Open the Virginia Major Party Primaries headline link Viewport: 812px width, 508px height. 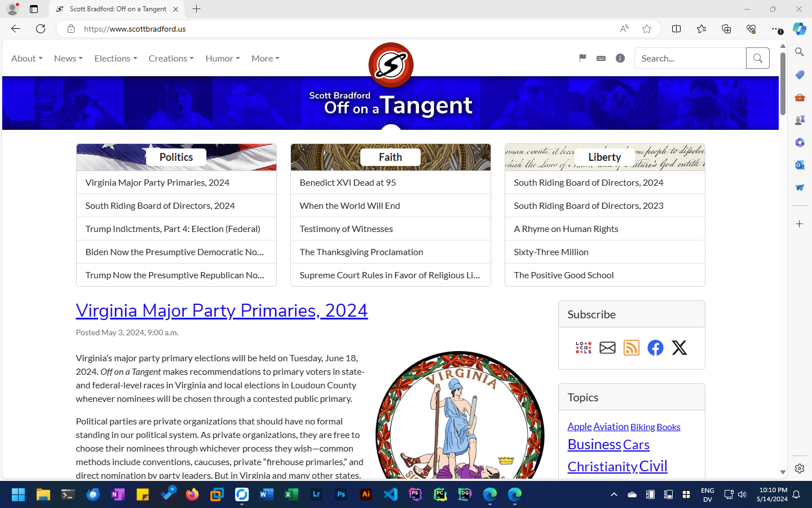[222, 310]
